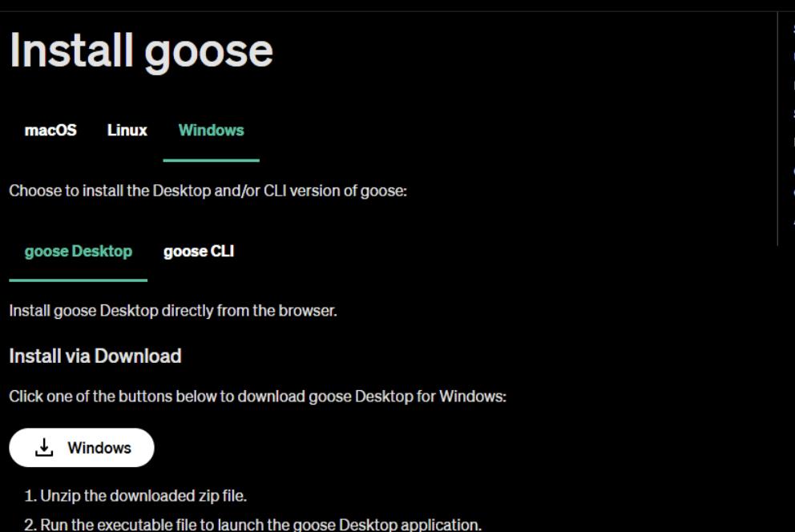This screenshot has height=532, width=795.
Task: Open the topmost table-of-contents link at right edge
Action: point(793,30)
